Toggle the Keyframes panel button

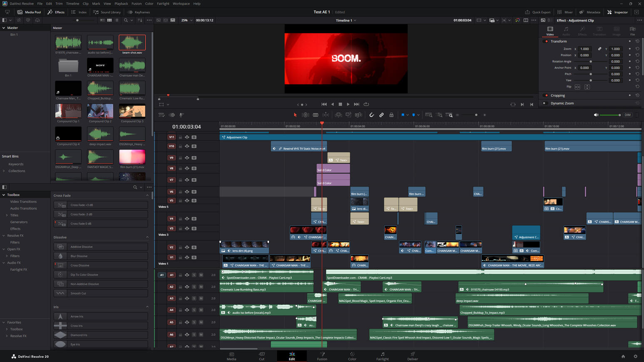coord(139,12)
